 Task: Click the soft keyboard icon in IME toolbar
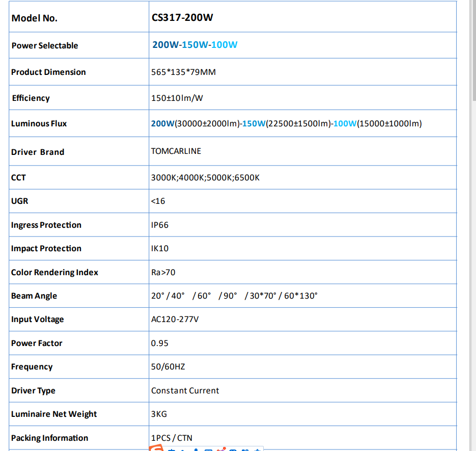tap(208, 449)
